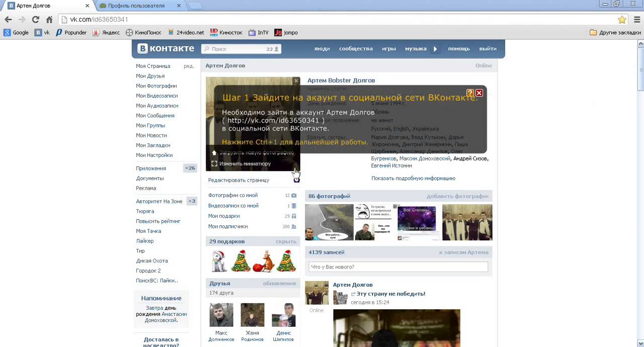
Task: Open the group of men in suits photo
Action: [x=467, y=222]
